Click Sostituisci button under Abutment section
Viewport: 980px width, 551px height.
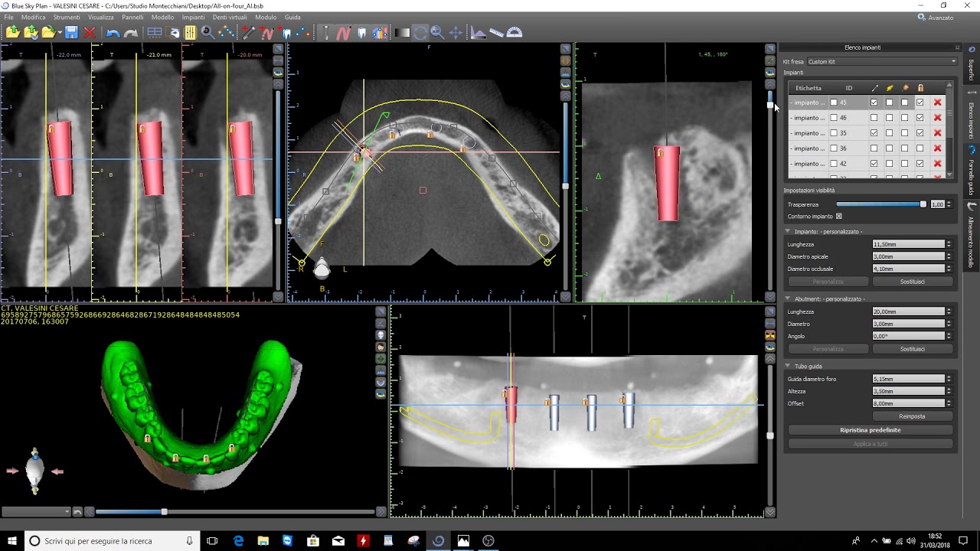pos(912,349)
